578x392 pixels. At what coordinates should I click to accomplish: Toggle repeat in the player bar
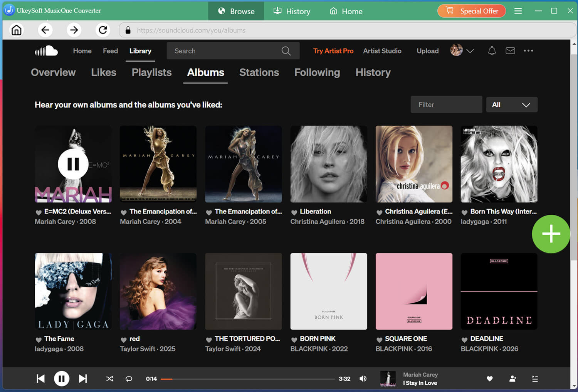pos(129,379)
